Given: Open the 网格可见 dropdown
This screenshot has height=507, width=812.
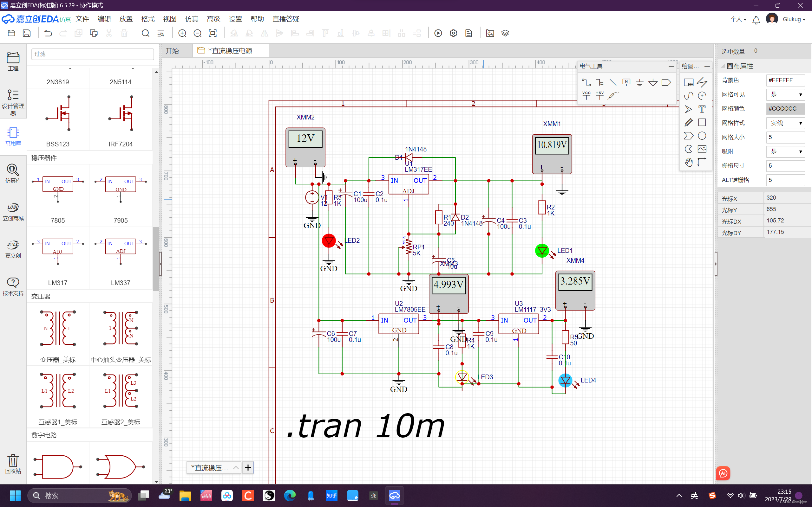Looking at the screenshot, I should click(785, 94).
